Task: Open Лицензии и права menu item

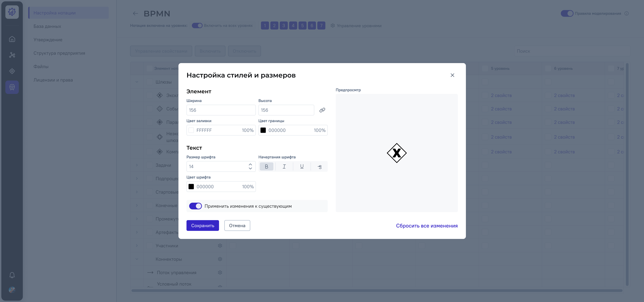Action: coord(53,80)
